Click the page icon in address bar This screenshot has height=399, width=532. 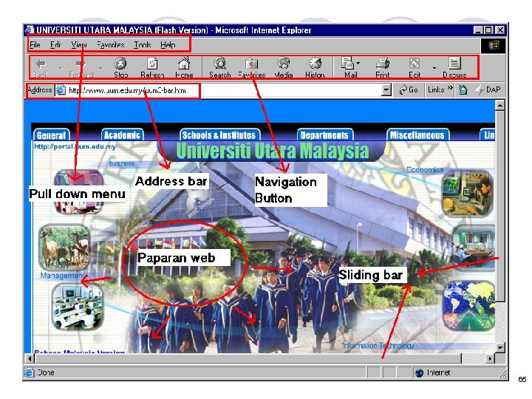tap(61, 90)
